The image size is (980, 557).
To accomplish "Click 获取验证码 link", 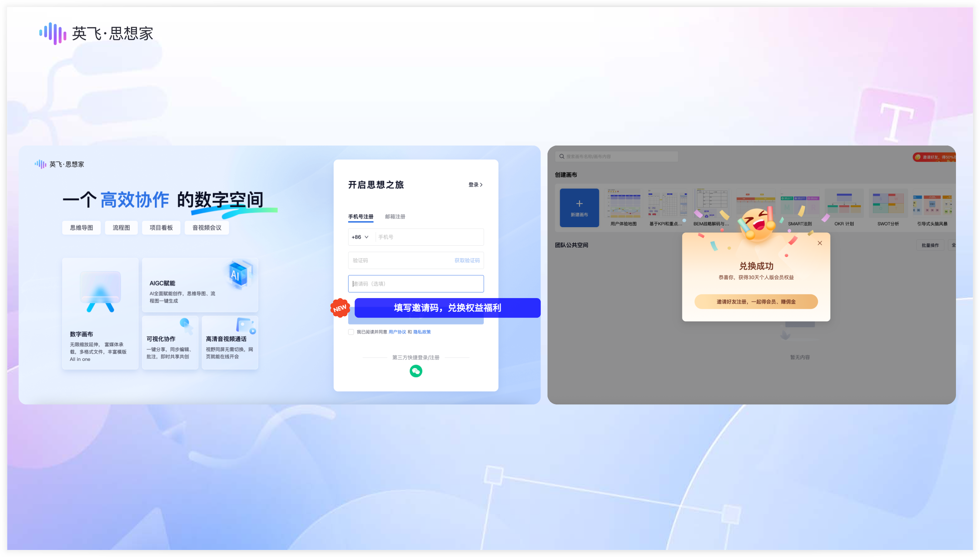I will [467, 260].
